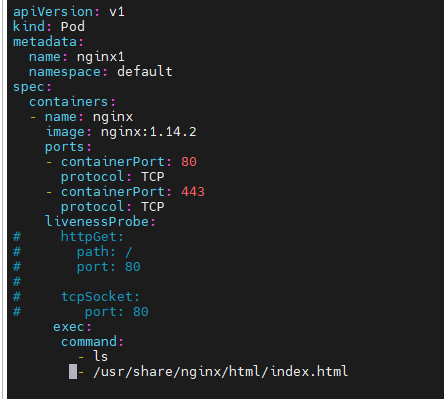Click the 'livenessProbe:' key

click(100, 222)
